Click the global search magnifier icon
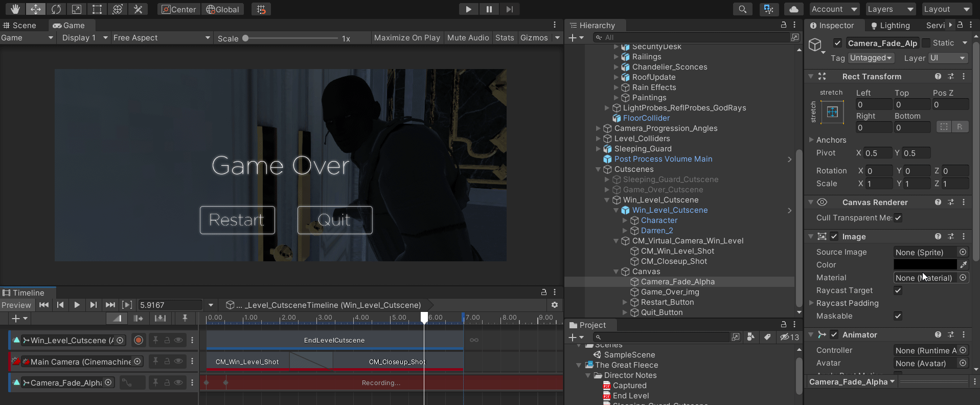This screenshot has height=405, width=980. click(742, 9)
